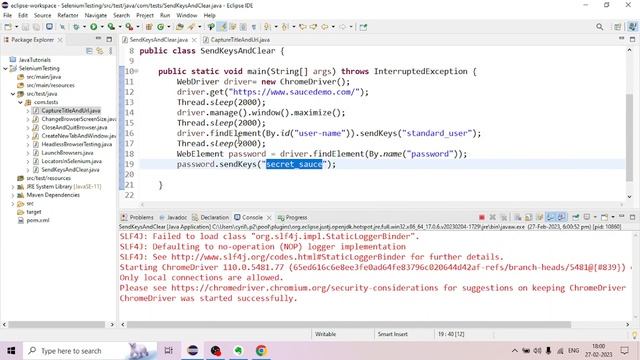Toggle Link with Editor in Package Explorer

(100, 51)
